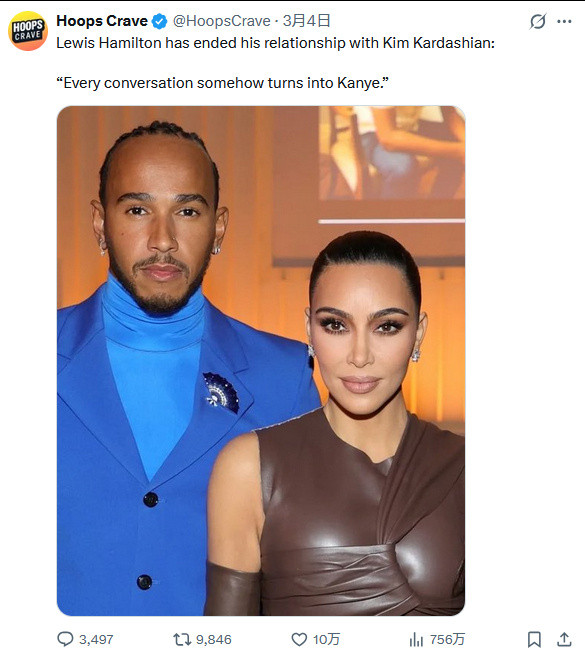Open the share upload icon
Image resolution: width=585 pixels, height=659 pixels.
click(x=564, y=639)
